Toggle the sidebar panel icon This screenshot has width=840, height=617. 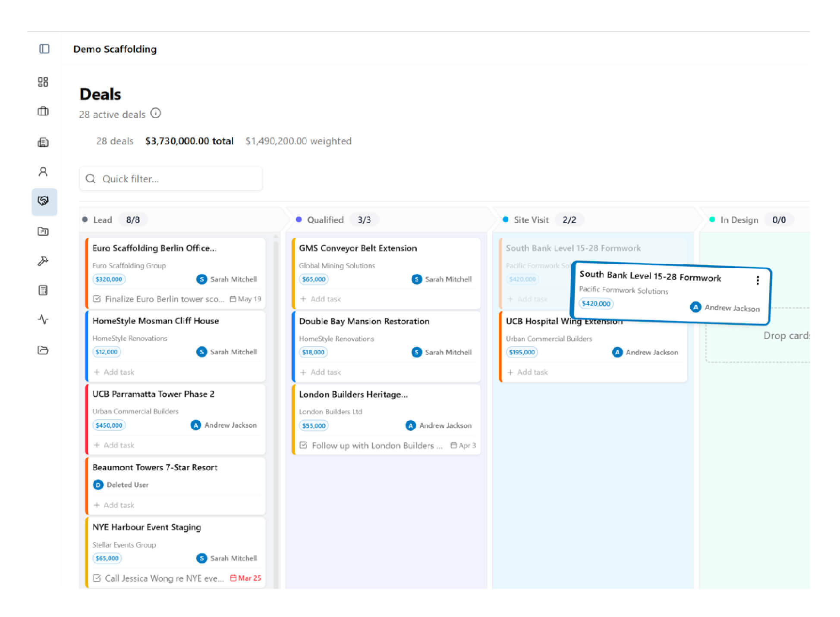(44, 49)
